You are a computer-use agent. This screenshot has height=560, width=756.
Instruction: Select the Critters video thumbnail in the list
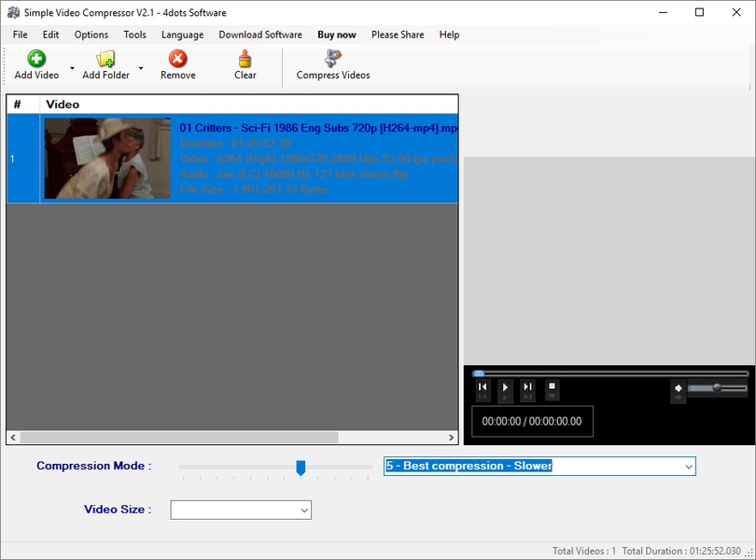(107, 158)
